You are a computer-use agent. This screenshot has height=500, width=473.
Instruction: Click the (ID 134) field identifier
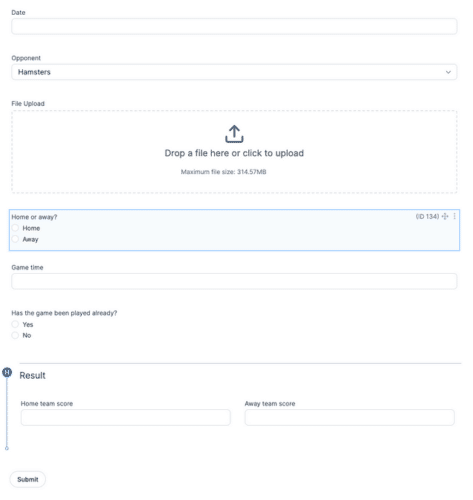click(427, 217)
